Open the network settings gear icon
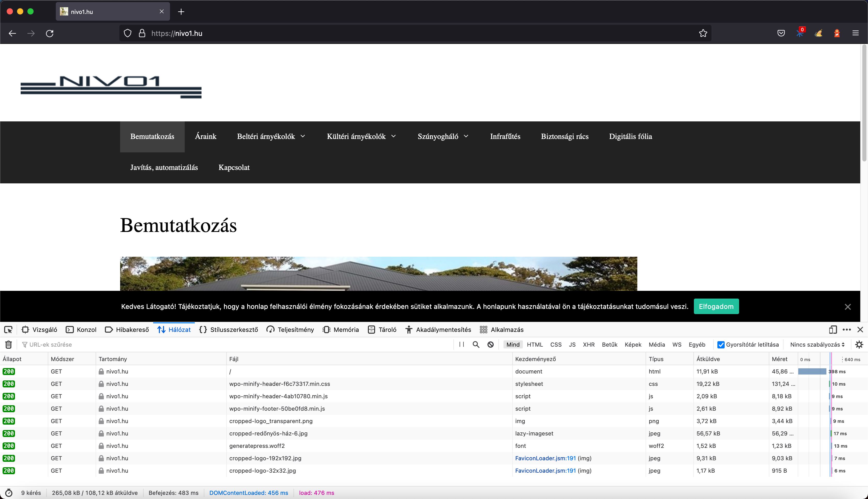The image size is (868, 499). click(x=859, y=345)
